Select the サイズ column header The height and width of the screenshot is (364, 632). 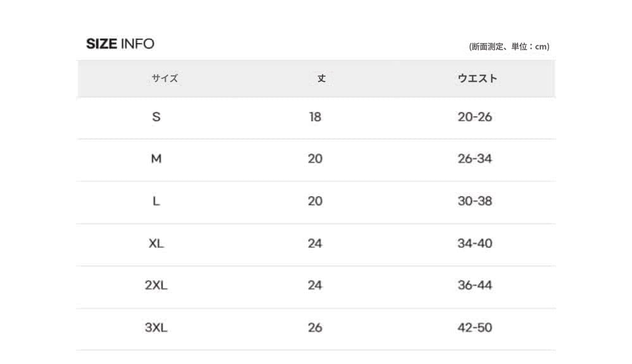(x=164, y=78)
